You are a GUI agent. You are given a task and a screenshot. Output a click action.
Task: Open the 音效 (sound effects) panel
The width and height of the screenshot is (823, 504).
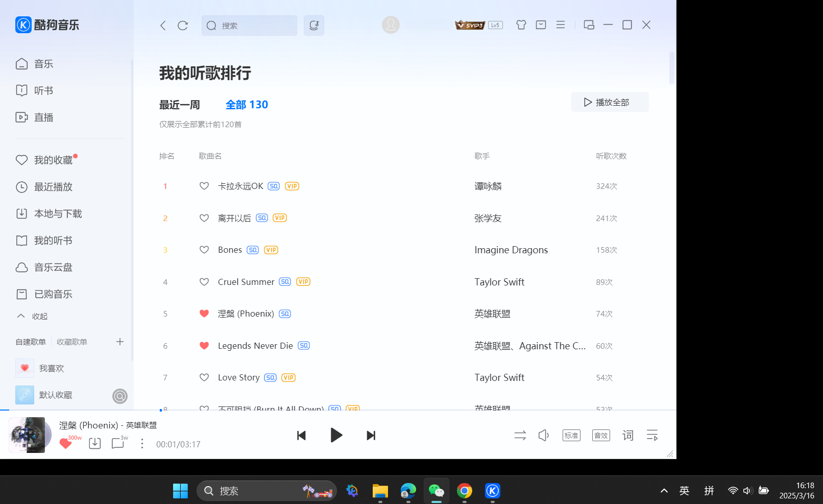tap(600, 435)
